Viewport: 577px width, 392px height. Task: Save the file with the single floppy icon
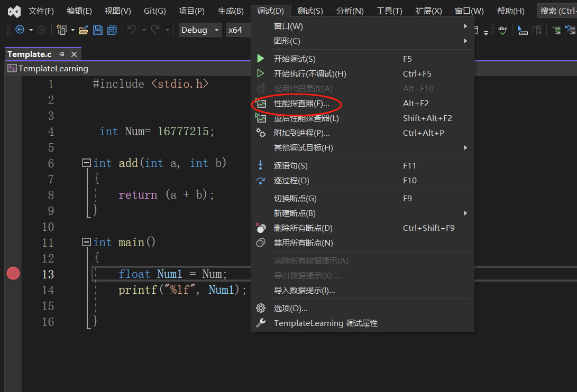[98, 30]
